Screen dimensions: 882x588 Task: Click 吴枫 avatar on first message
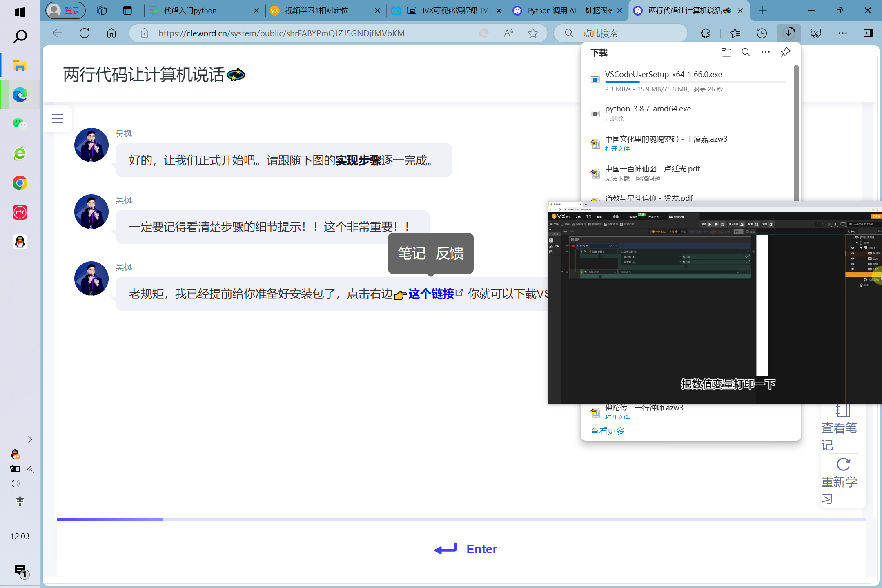[x=91, y=145]
